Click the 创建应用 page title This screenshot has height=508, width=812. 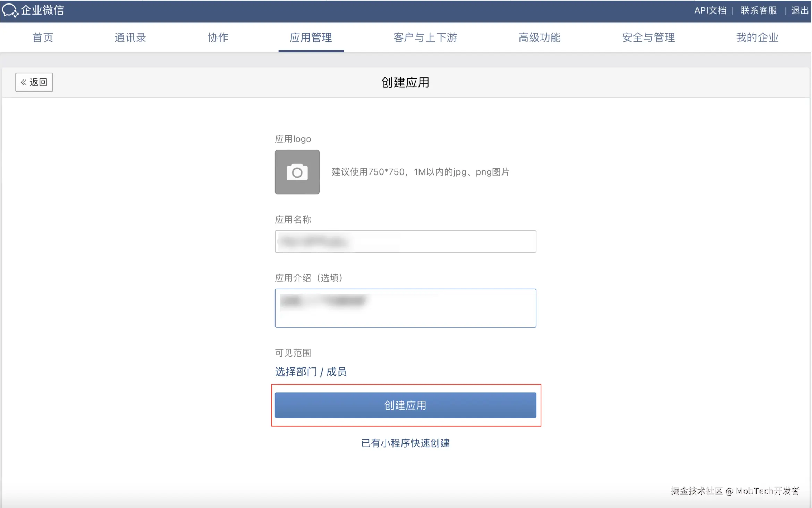pyautogui.click(x=405, y=83)
